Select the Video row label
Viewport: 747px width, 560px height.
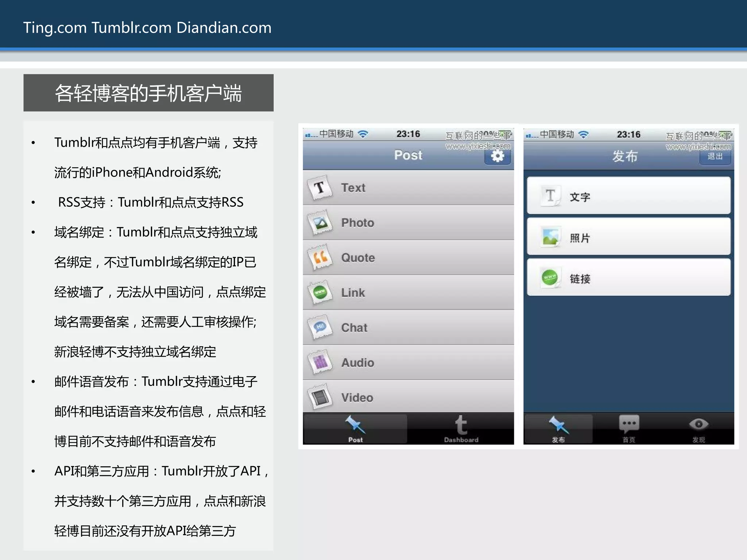[357, 397]
